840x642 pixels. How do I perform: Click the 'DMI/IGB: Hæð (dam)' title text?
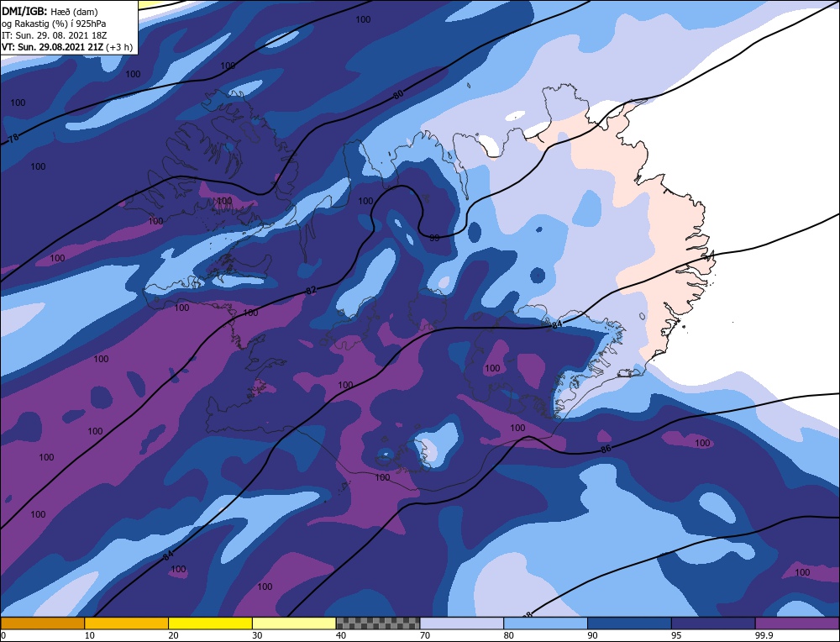[x=50, y=11]
